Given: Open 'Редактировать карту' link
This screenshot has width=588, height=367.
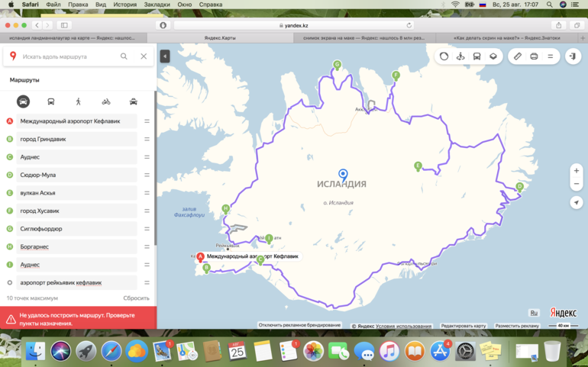Looking at the screenshot, I should (463, 326).
